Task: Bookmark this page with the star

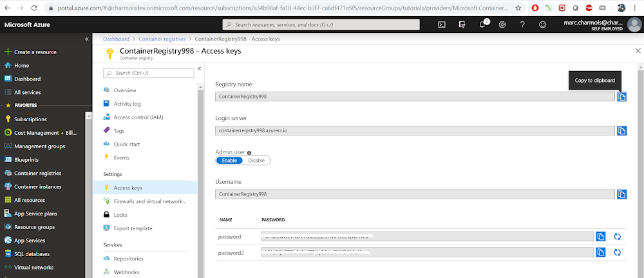Action: [518, 8]
